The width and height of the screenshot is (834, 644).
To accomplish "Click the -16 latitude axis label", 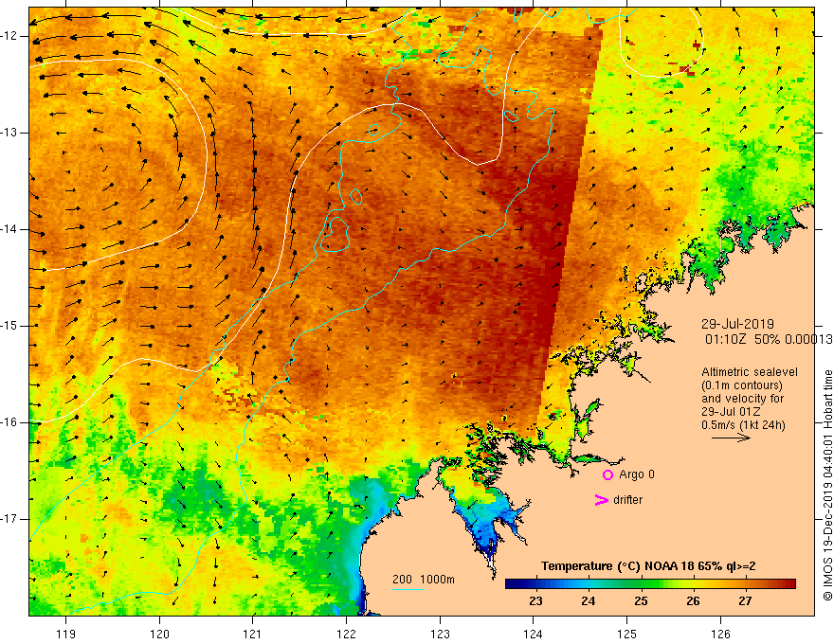I will point(9,422).
